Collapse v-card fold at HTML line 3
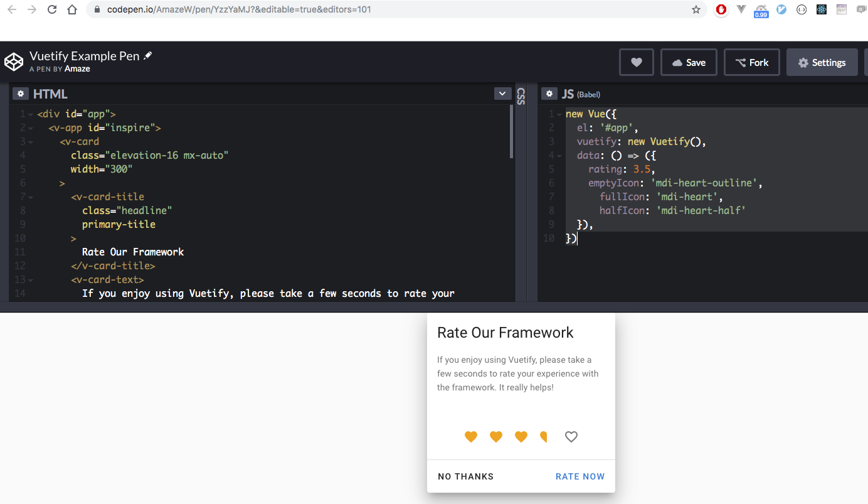This screenshot has height=504, width=868. 31,142
